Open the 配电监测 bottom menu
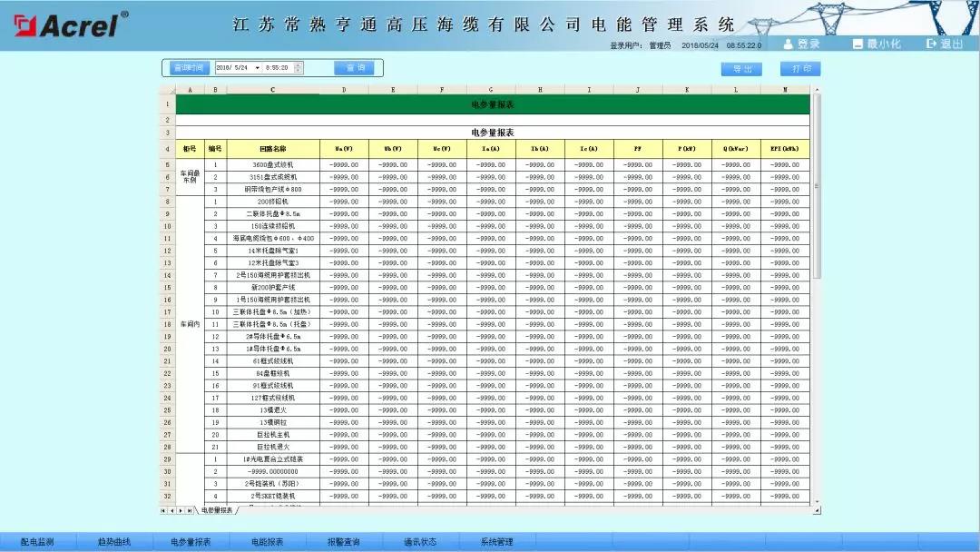Screen dimensions: 980x552 [x=37, y=542]
